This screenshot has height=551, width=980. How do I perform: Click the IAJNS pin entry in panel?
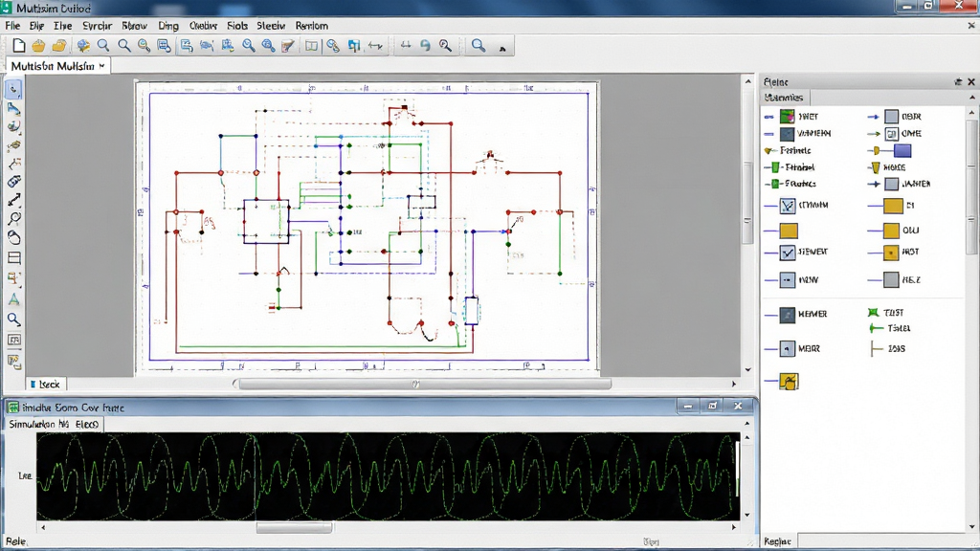coord(887,348)
